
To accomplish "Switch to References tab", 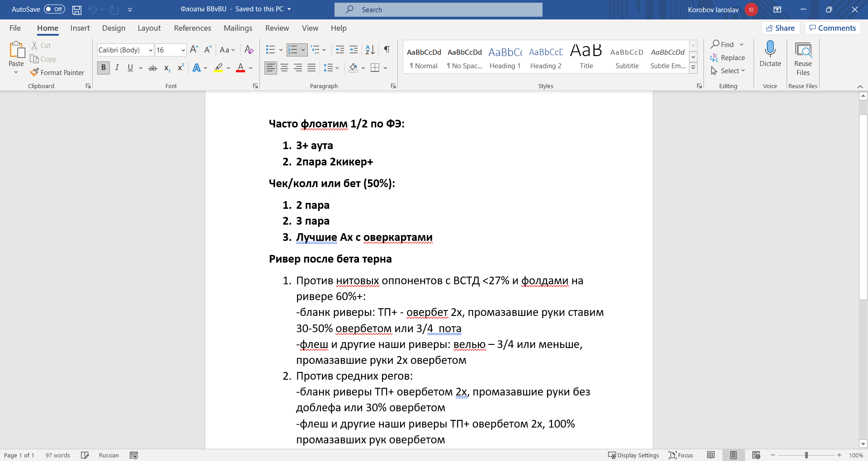I will click(193, 28).
